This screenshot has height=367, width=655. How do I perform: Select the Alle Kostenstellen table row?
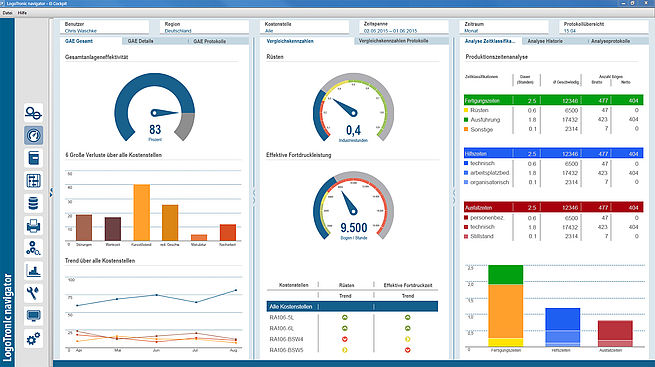(x=352, y=306)
